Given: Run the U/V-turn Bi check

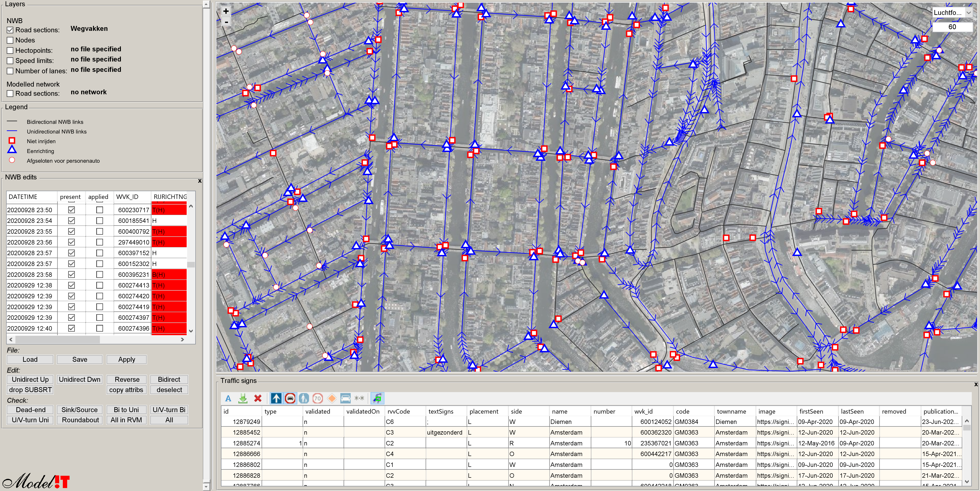Looking at the screenshot, I should point(169,410).
